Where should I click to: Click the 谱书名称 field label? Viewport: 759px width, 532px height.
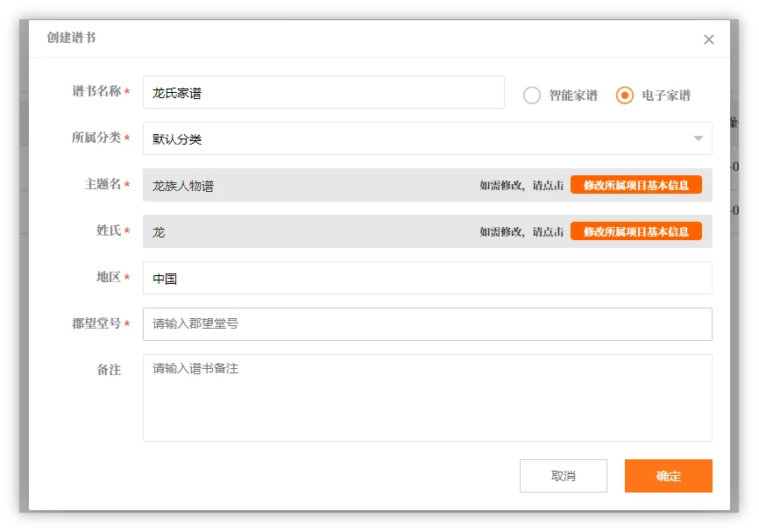click(96, 91)
